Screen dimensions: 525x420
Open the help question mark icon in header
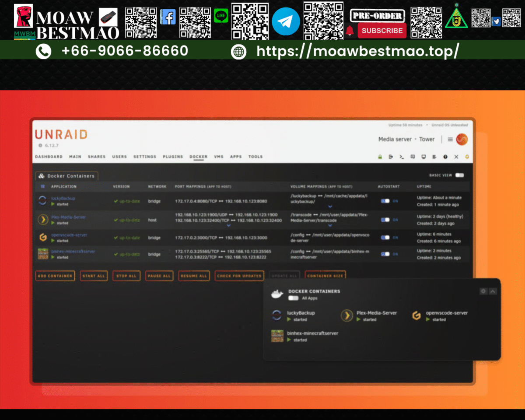point(445,156)
